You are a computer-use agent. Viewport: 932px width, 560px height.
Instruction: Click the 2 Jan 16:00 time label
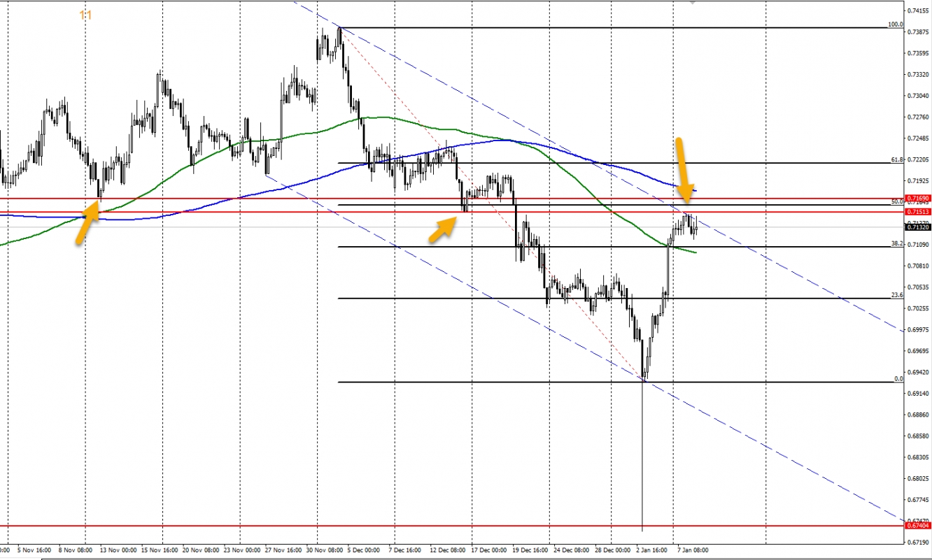coord(652,551)
